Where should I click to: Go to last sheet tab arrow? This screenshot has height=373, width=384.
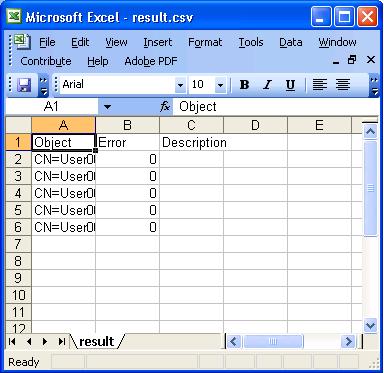(x=61, y=341)
